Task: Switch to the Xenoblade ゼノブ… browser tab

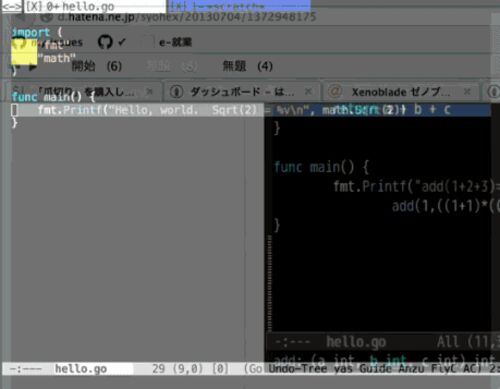Action: pyautogui.click(x=400, y=92)
